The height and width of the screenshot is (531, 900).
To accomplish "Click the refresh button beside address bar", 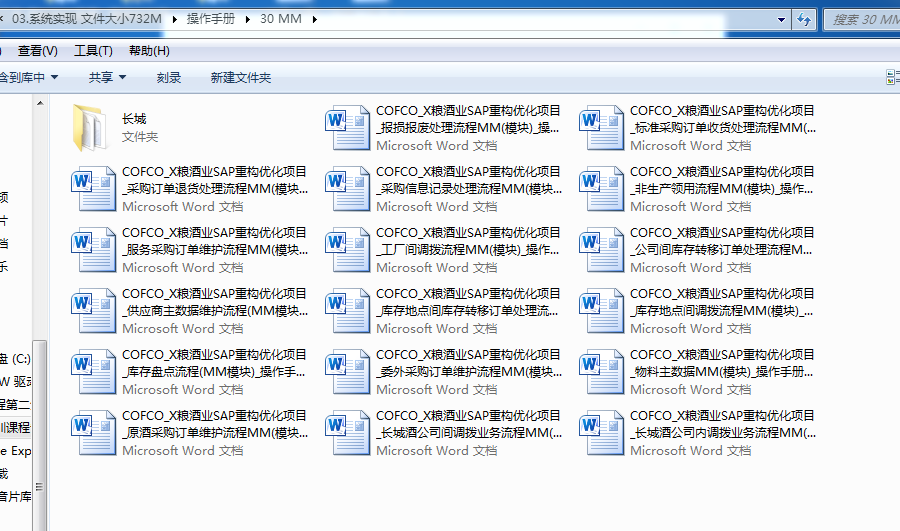I will 804,20.
